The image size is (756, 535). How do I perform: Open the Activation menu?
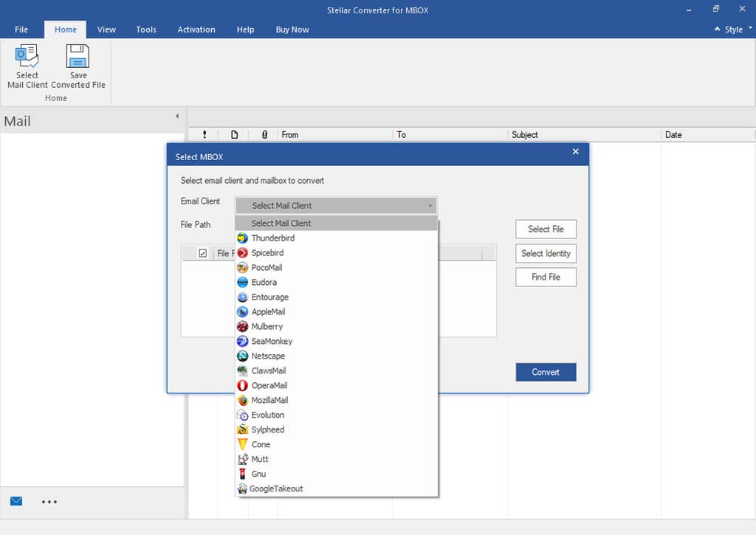pos(196,30)
